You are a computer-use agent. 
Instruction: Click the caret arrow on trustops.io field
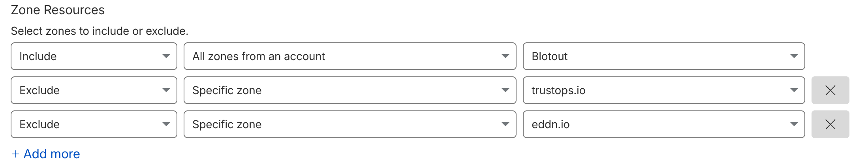794,90
